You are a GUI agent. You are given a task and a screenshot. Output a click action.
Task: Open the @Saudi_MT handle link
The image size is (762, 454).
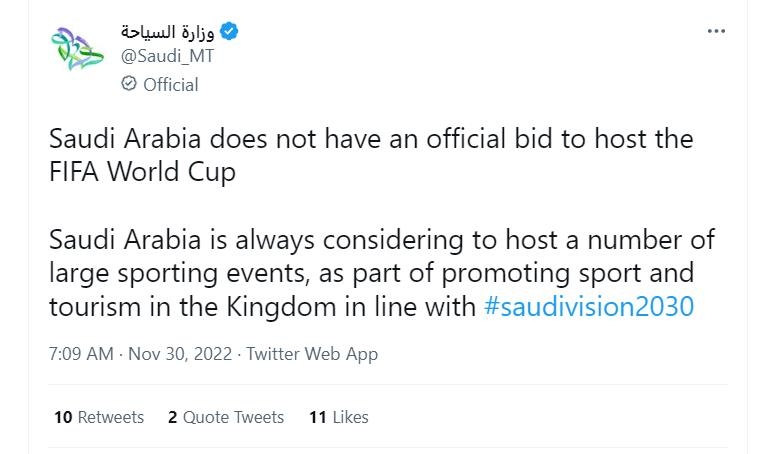(x=167, y=56)
